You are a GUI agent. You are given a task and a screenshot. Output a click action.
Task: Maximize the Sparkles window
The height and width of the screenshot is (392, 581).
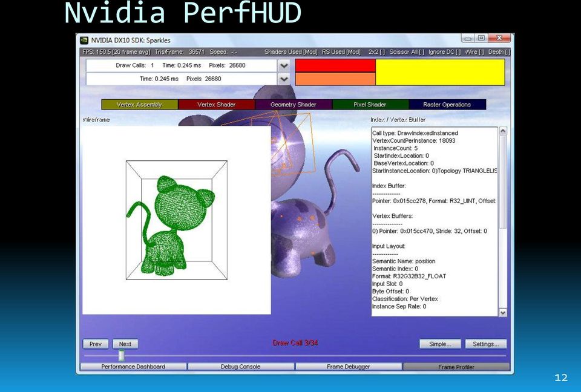[x=481, y=38]
